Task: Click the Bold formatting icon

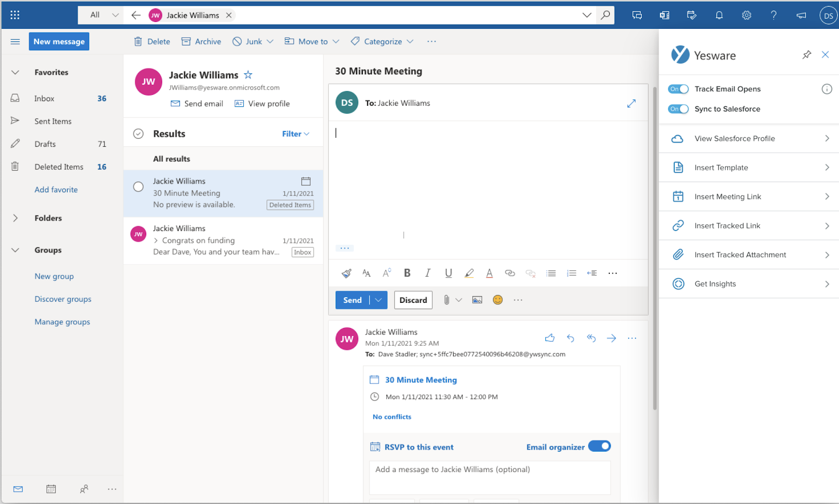Action: click(x=407, y=273)
